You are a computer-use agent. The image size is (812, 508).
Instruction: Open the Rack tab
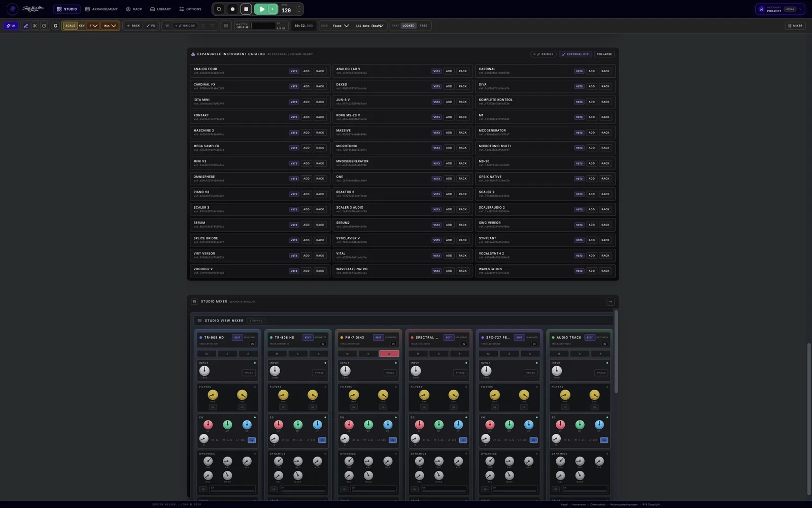(x=134, y=9)
